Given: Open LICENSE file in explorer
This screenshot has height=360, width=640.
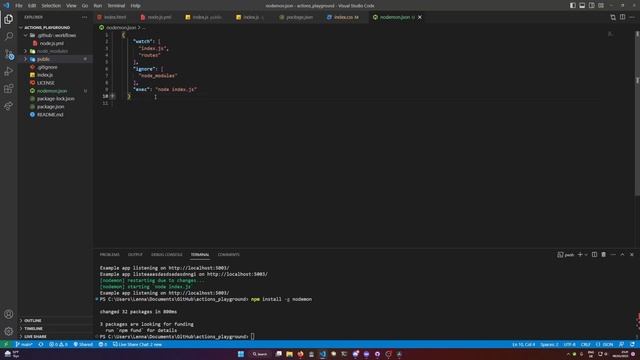Looking at the screenshot, I should coord(55,83).
